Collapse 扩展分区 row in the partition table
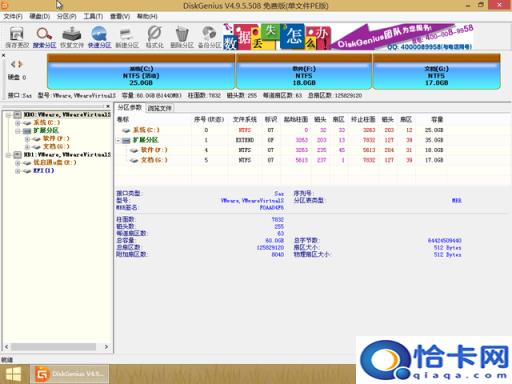This screenshot has height=384, width=512. 118,140
